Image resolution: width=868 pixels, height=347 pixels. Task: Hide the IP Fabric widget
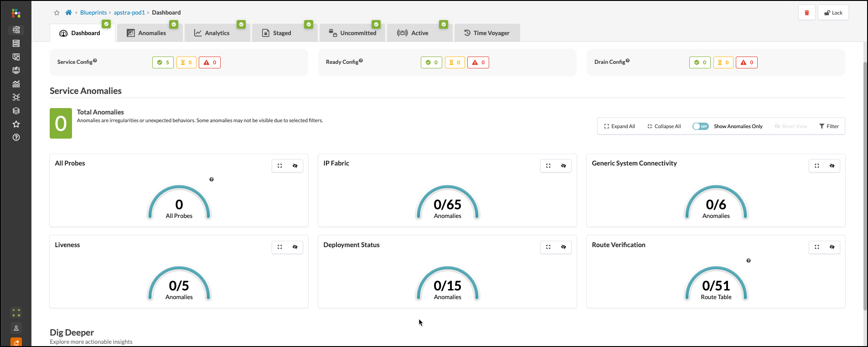pyautogui.click(x=563, y=166)
